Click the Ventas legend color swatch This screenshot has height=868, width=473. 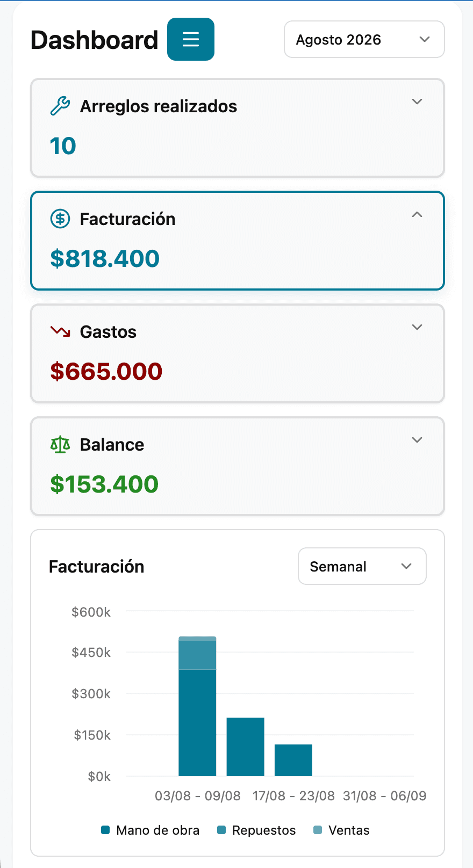click(x=318, y=830)
